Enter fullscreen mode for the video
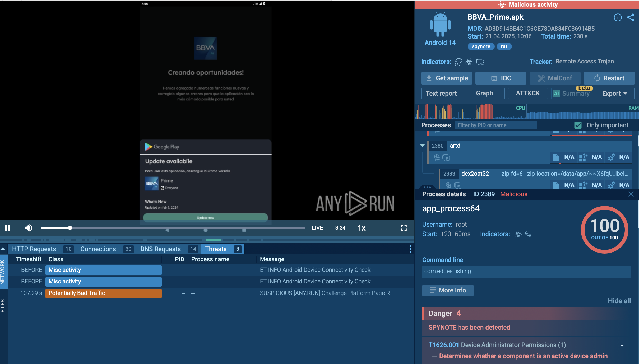Viewport: 639px width, 364px height. pyautogui.click(x=404, y=228)
